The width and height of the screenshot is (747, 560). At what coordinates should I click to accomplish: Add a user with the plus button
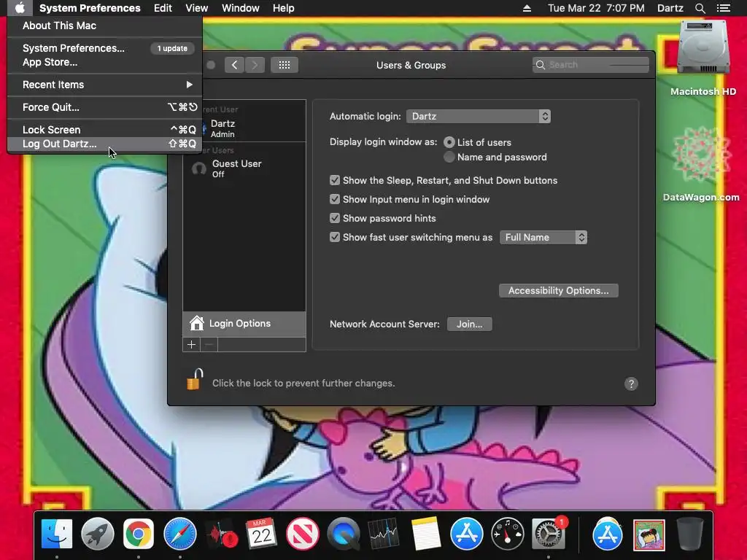(x=192, y=344)
